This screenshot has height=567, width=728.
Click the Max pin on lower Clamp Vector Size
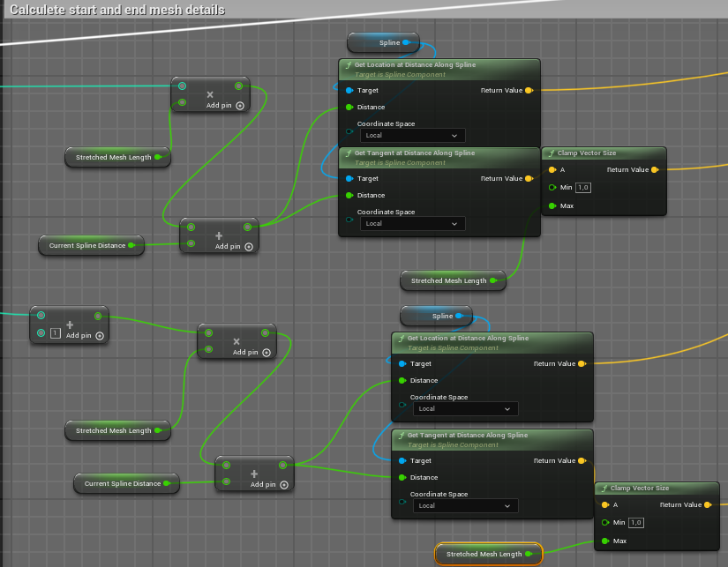click(x=605, y=541)
